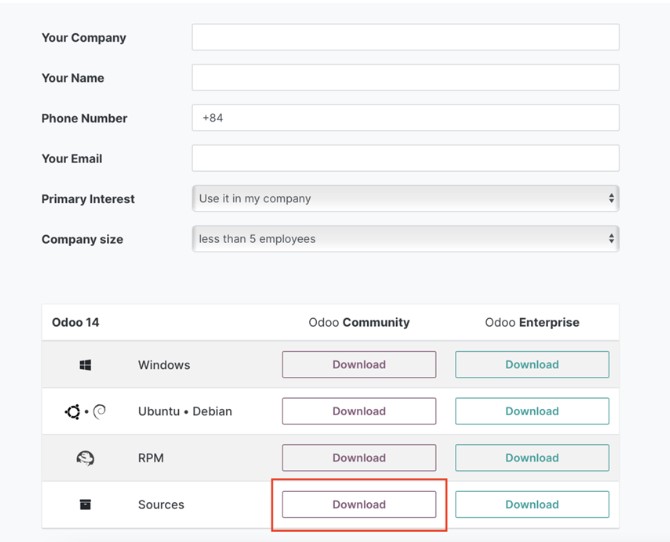Image resolution: width=670 pixels, height=542 pixels.
Task: Download Odoo Enterprise for Windows
Action: pyautogui.click(x=532, y=365)
